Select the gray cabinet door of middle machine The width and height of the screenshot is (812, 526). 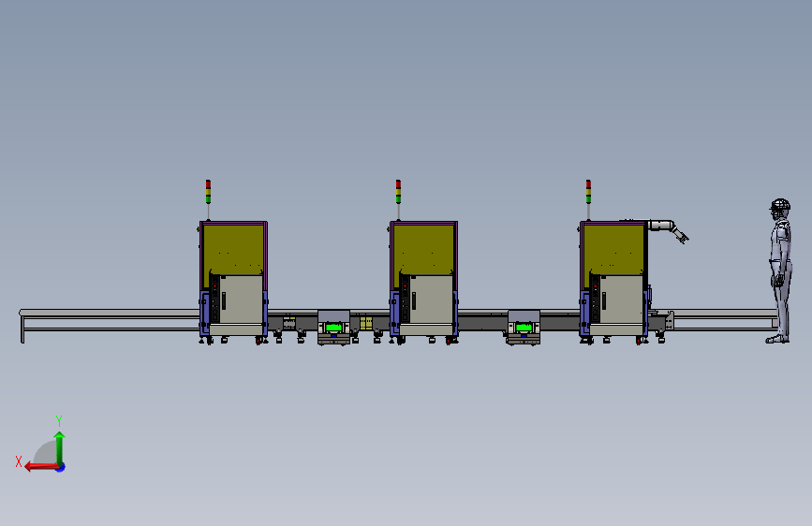click(432, 300)
